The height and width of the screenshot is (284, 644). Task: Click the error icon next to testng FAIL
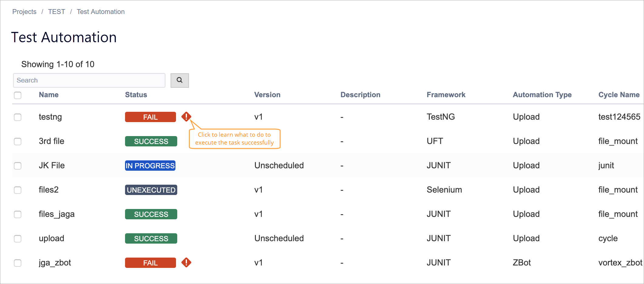coord(186,117)
